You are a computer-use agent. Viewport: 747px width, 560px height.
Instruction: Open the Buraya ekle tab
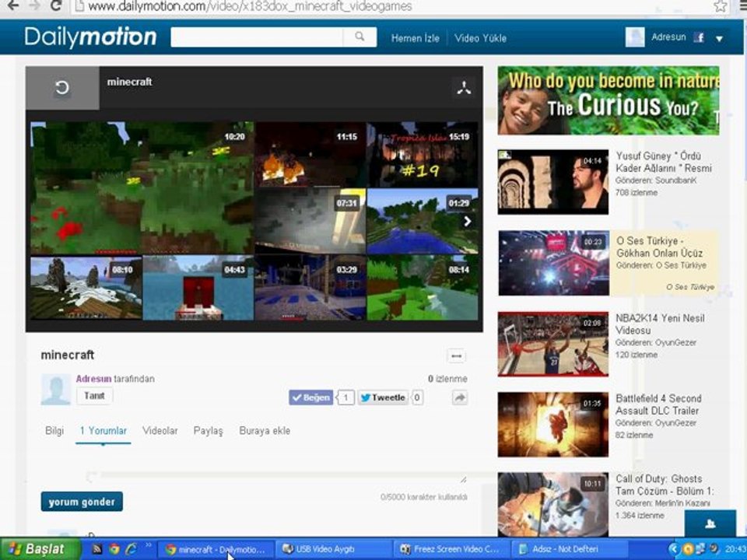pos(265,430)
